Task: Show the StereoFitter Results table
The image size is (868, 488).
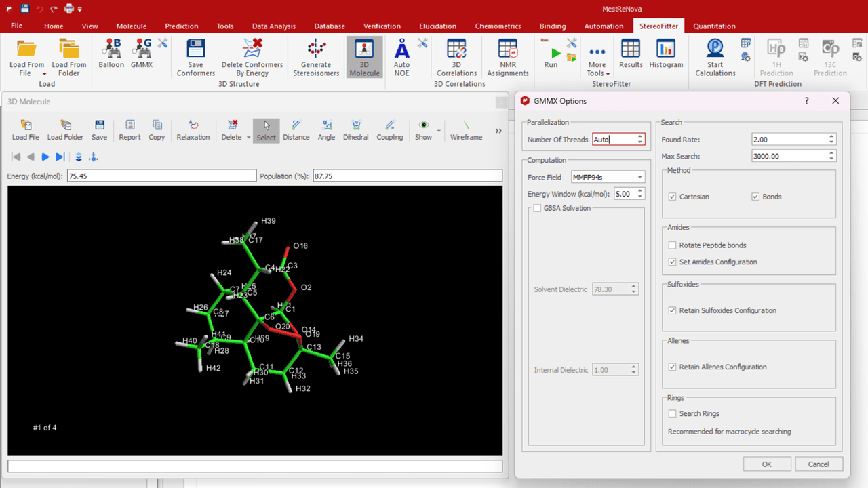Action: tap(631, 54)
